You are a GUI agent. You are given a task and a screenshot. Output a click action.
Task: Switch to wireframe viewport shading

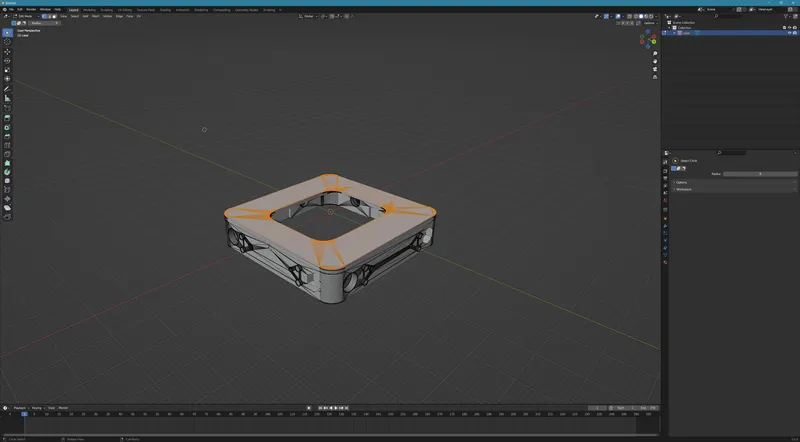point(636,16)
